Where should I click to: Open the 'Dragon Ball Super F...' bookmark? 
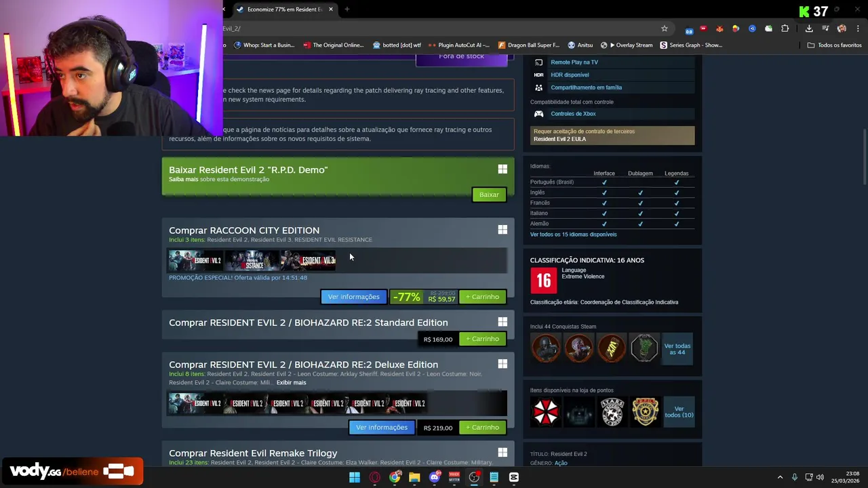point(529,45)
